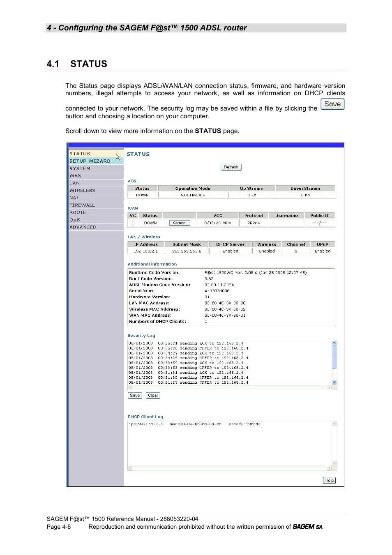This screenshot has height=555, width=392.
Task: Select Wireless MAC address 00-60-4C-3A-30-02
Action: point(225,309)
